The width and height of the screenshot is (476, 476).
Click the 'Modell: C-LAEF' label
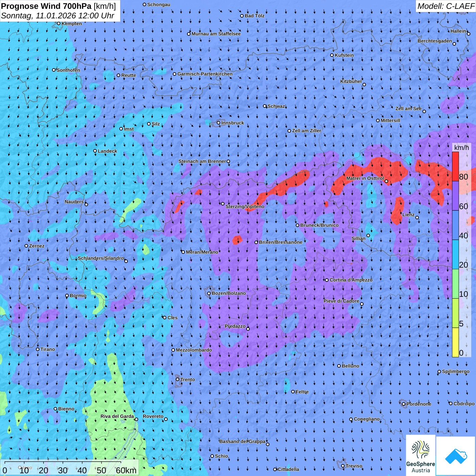(x=446, y=6)
